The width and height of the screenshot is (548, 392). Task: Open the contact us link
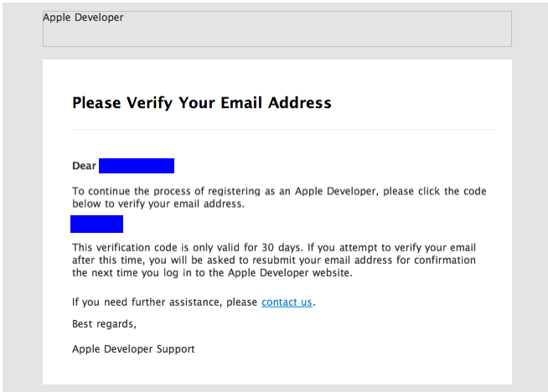pyautogui.click(x=287, y=302)
